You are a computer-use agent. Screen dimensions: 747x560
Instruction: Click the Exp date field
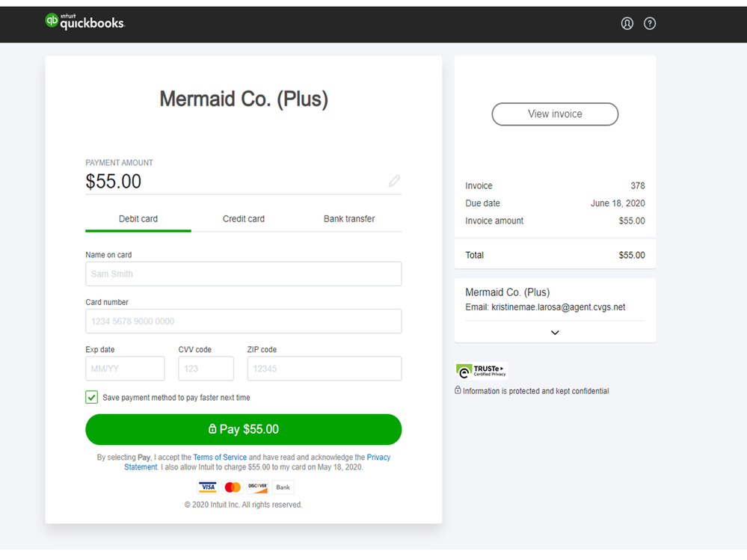click(125, 369)
